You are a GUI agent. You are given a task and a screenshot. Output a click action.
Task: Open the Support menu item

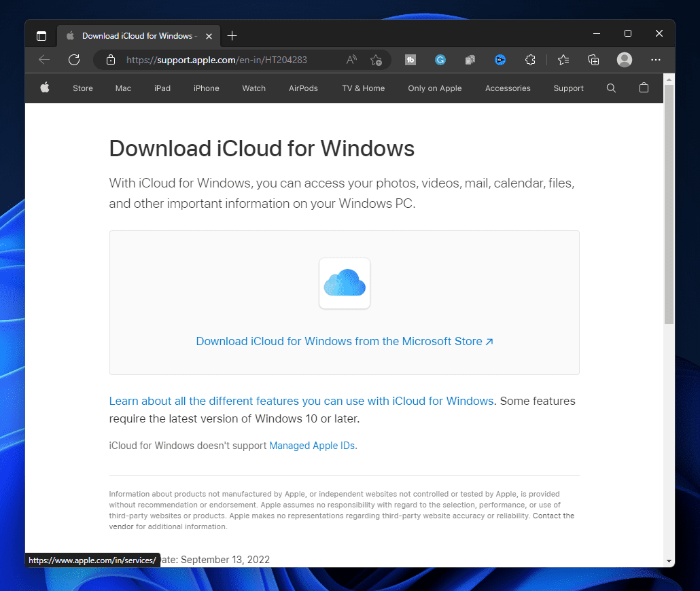click(x=568, y=88)
